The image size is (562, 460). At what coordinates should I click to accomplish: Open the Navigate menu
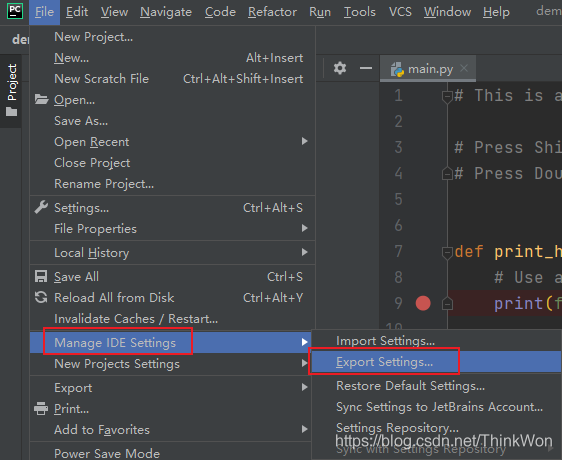point(166,12)
